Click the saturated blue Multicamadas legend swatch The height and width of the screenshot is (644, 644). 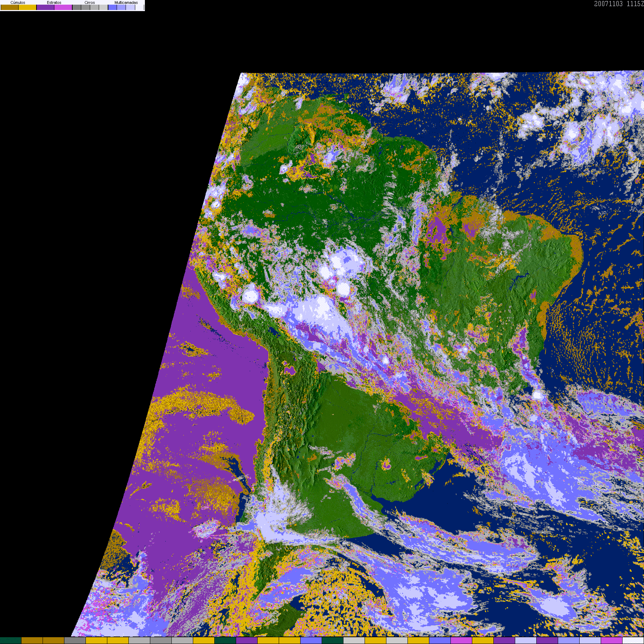[x=112, y=7]
